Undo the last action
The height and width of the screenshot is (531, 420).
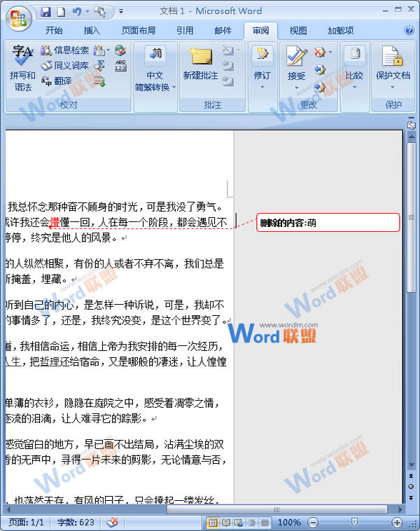76,12
